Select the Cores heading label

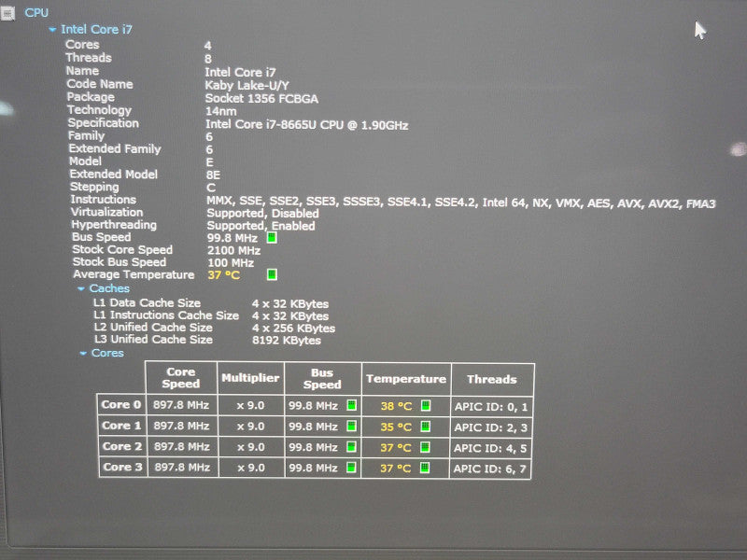(x=107, y=354)
